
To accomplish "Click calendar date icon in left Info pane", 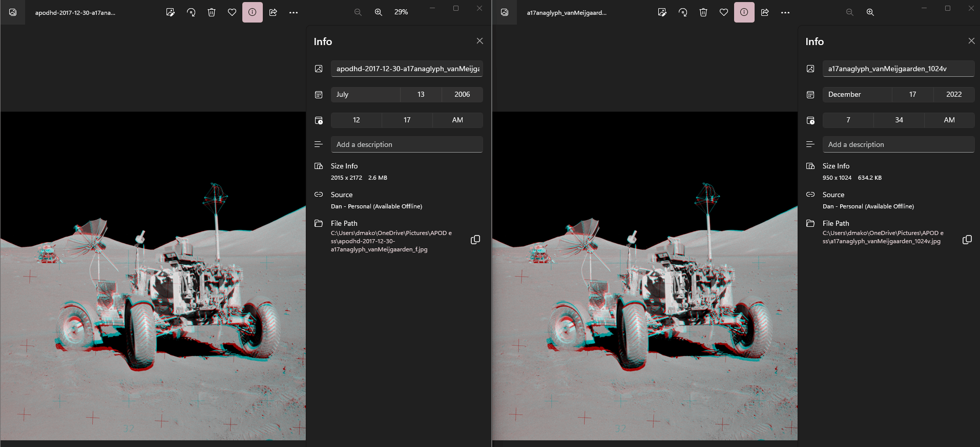I will [319, 95].
